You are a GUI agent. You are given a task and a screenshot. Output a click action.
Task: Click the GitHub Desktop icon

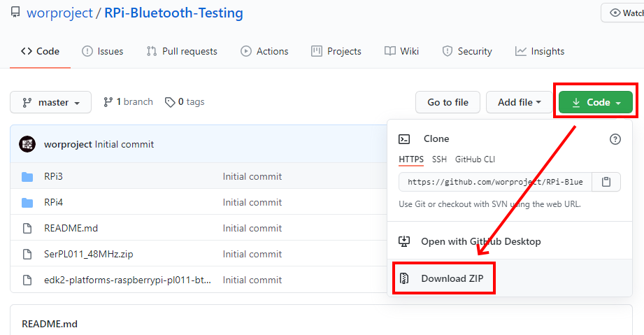404,241
